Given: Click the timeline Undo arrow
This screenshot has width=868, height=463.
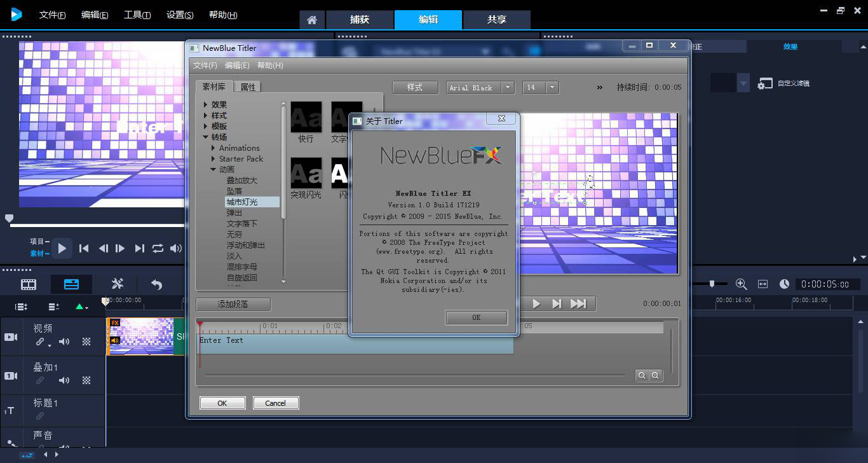Looking at the screenshot, I should [156, 284].
